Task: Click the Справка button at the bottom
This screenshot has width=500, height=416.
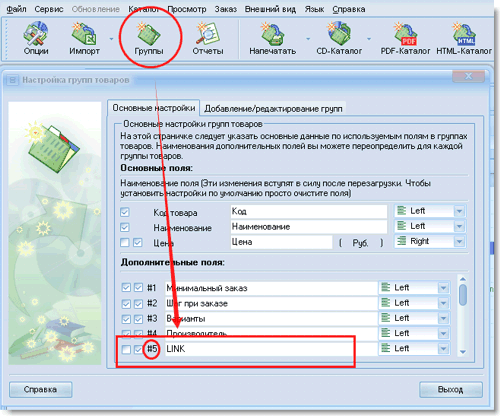Action: [x=40, y=389]
